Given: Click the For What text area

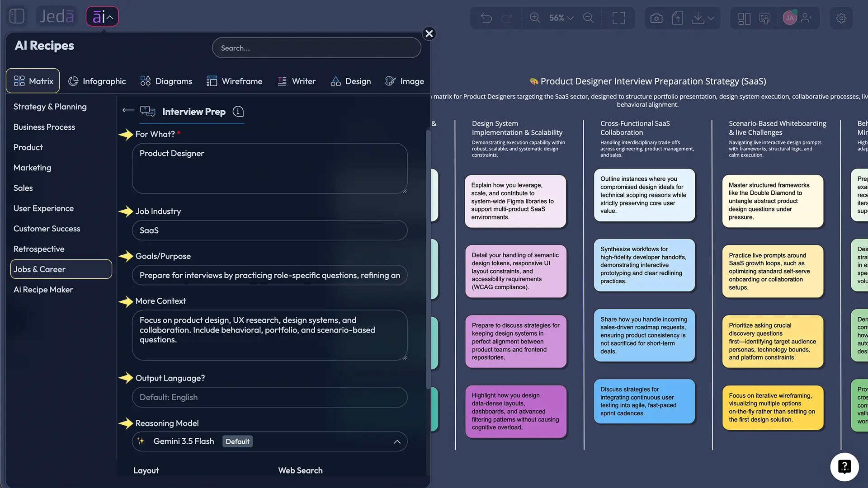Looking at the screenshot, I should click(269, 169).
